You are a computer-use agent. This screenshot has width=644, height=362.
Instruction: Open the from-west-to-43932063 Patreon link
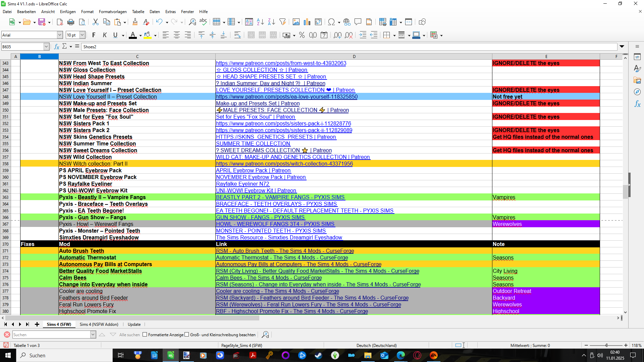tap(281, 63)
